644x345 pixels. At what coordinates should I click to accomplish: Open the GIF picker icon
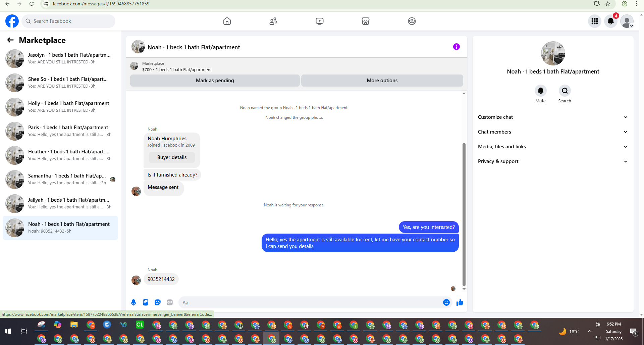(x=170, y=302)
